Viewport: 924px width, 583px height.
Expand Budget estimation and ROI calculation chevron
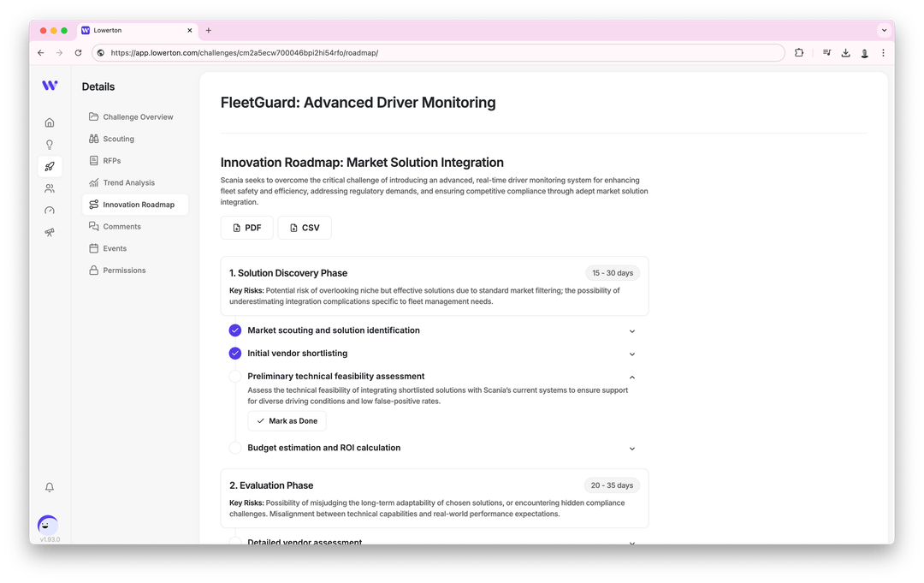632,449
